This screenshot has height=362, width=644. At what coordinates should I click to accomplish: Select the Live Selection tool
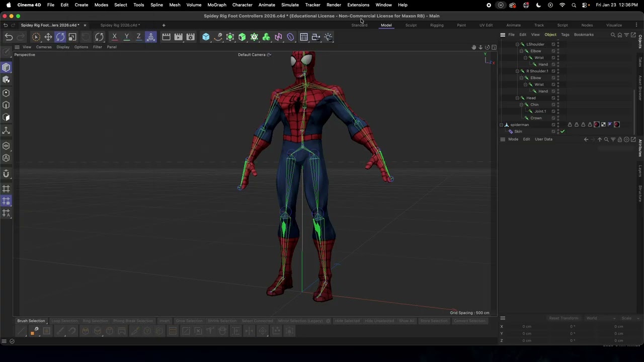36,37
